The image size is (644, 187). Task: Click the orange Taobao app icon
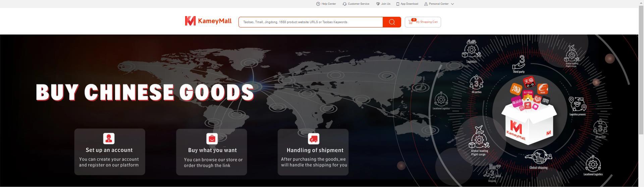tap(516, 89)
